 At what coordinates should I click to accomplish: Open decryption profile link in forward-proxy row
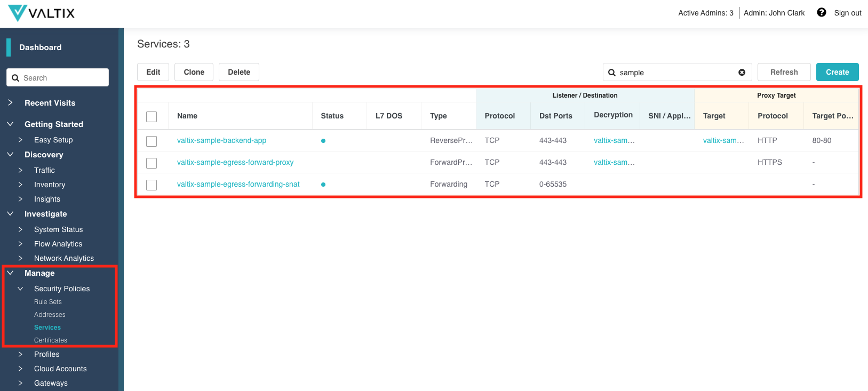pyautogui.click(x=614, y=163)
